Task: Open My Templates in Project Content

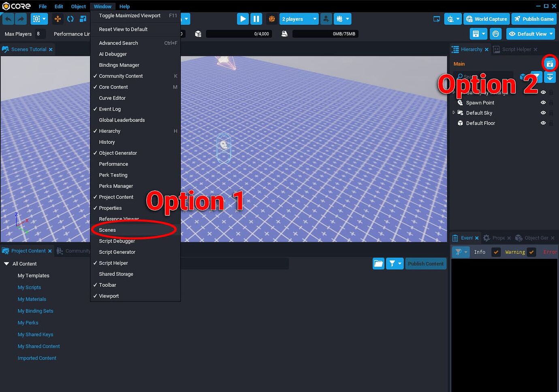Action: (34, 275)
